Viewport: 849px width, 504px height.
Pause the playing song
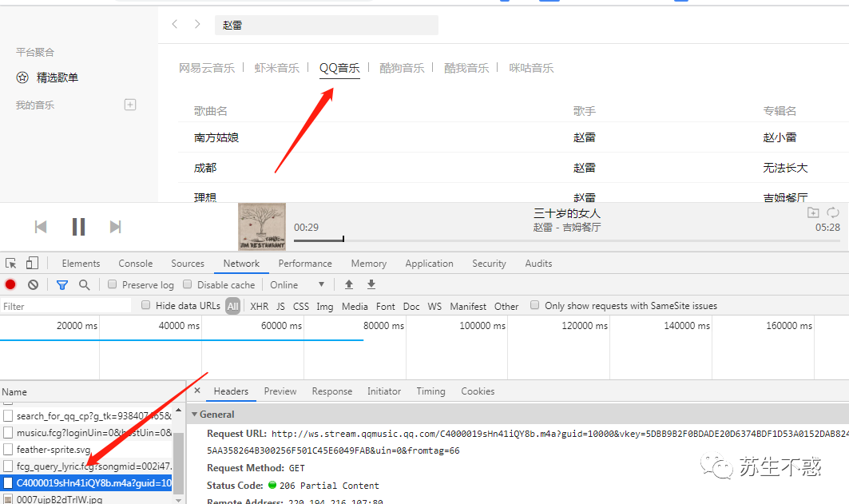pyautogui.click(x=78, y=226)
